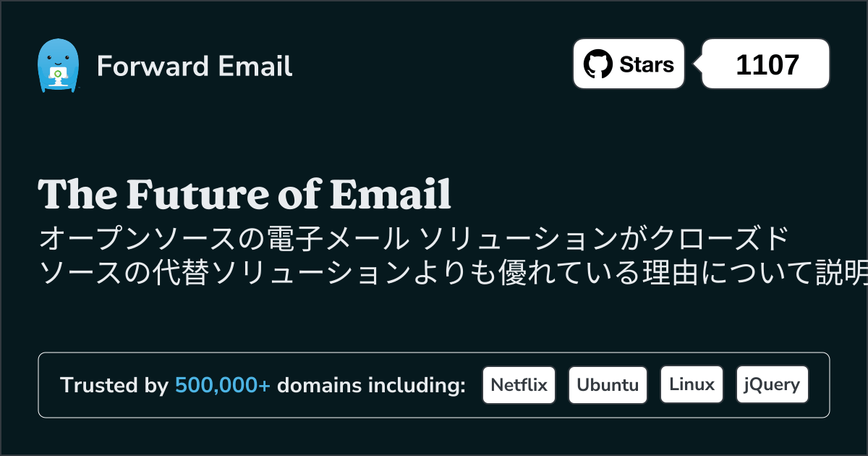
Task: Select second subtitle line starting ソースの代替
Action: [453, 273]
